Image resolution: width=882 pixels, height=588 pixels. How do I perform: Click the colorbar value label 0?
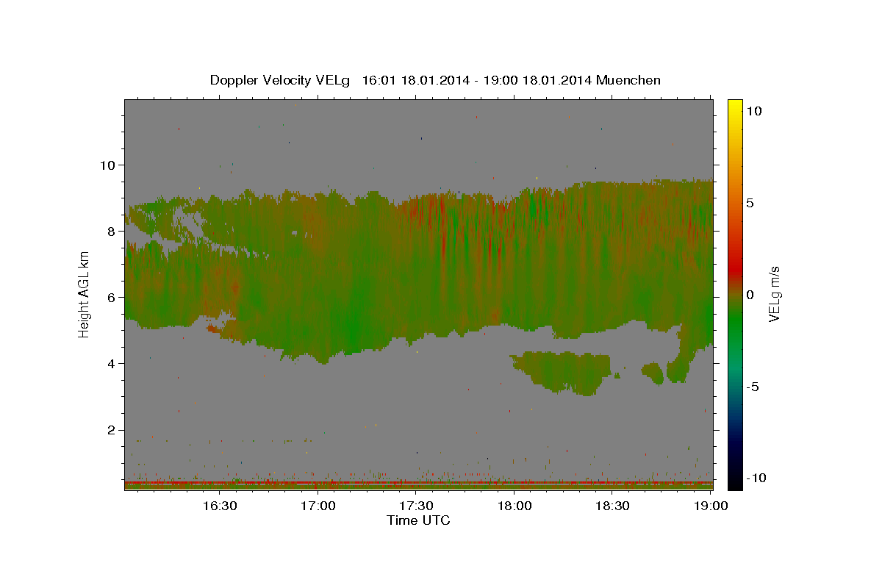pyautogui.click(x=750, y=295)
